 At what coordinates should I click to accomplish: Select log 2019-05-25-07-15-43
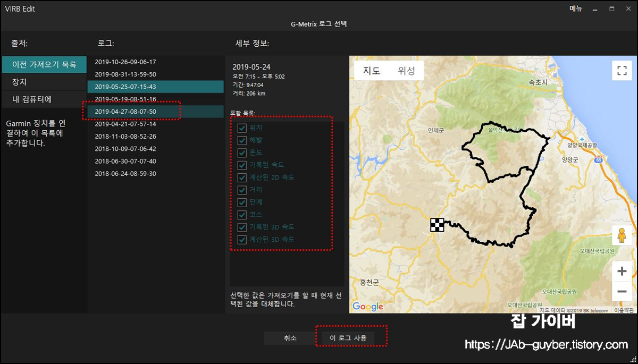[x=156, y=87]
